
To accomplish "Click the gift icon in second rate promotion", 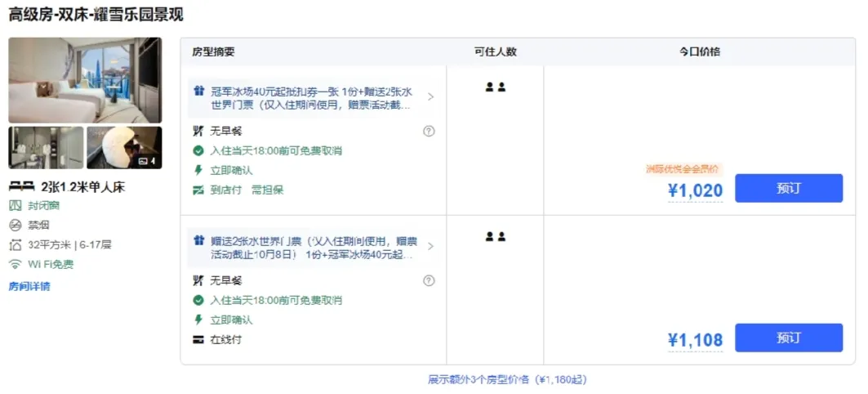I will click(x=198, y=240).
